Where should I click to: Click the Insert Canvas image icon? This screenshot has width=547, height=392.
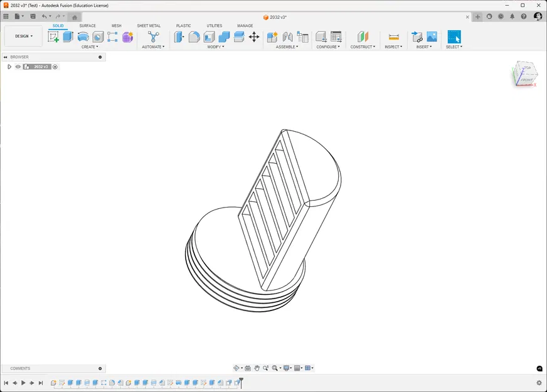click(432, 36)
